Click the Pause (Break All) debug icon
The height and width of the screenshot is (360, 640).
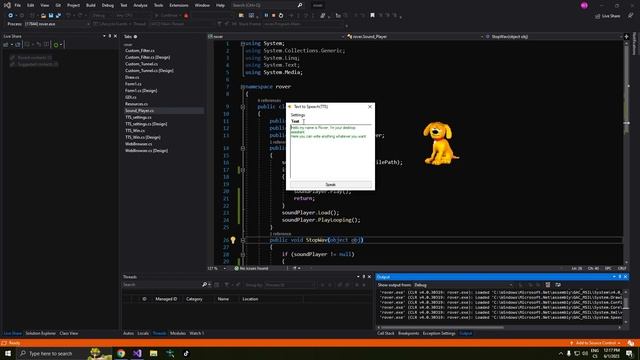pos(266,16)
